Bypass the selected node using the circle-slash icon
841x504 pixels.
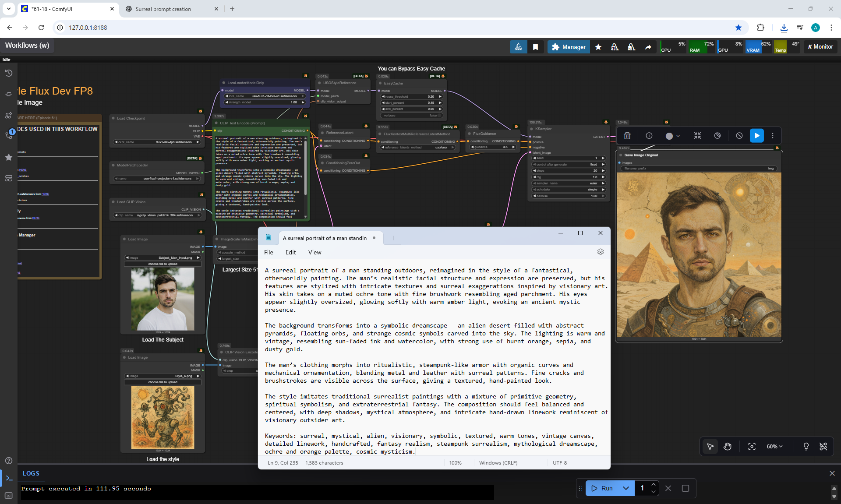(x=739, y=136)
